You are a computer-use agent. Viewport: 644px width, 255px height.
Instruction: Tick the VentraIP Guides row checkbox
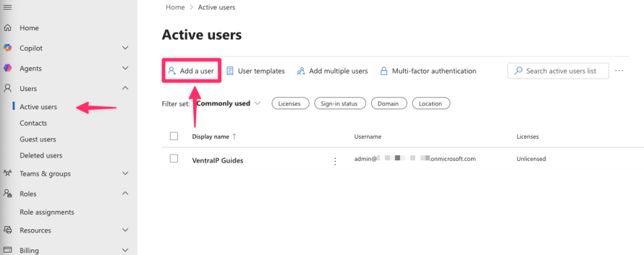tap(174, 159)
